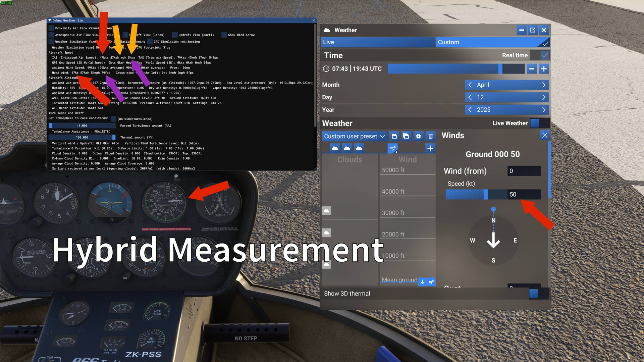The width and height of the screenshot is (644, 362).
Task: Switch to the Live weather tab
Action: point(378,42)
